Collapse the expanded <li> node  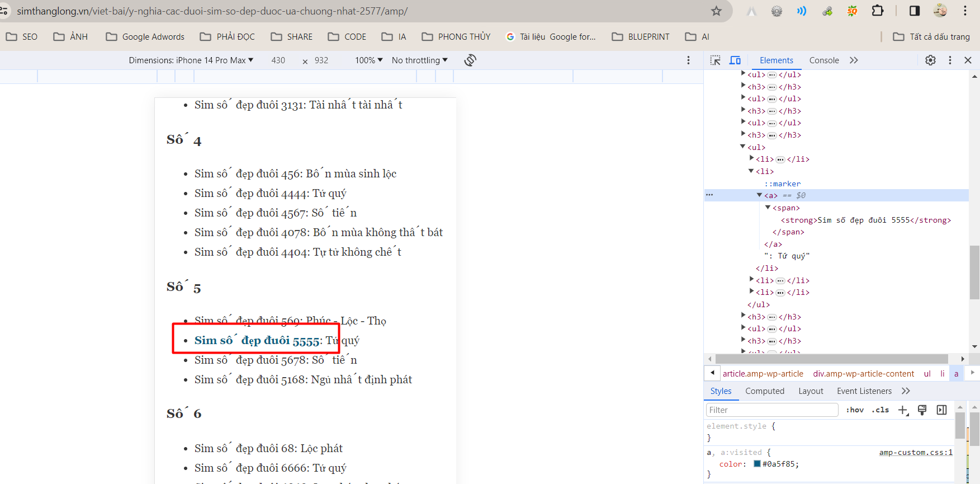tap(751, 171)
